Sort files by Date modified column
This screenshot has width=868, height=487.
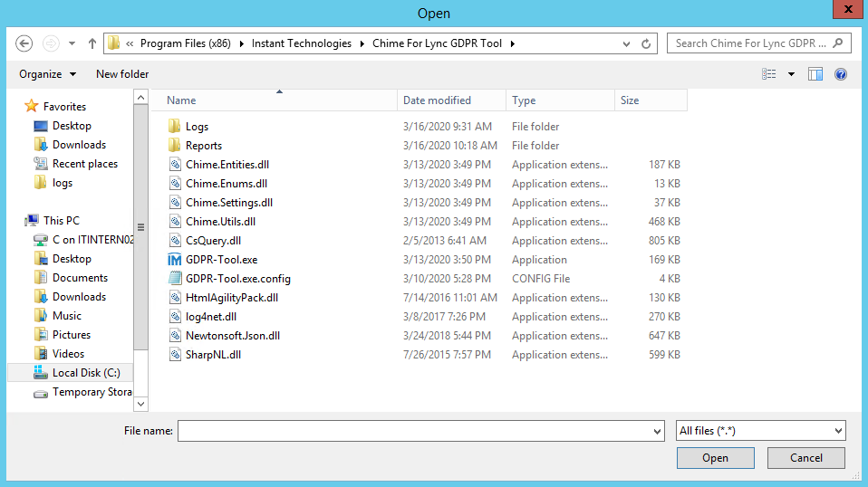[x=437, y=100]
